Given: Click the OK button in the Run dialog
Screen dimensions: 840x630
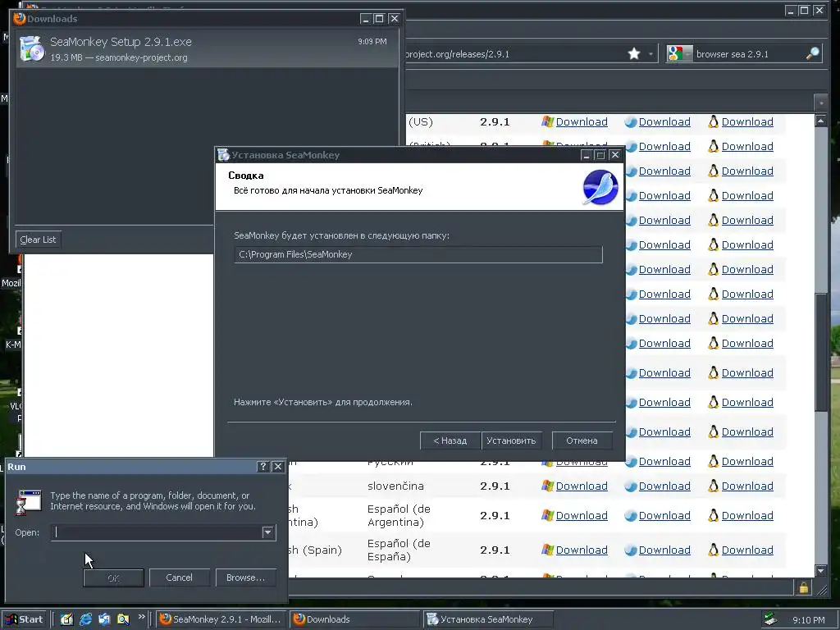Looking at the screenshot, I should point(113,578).
